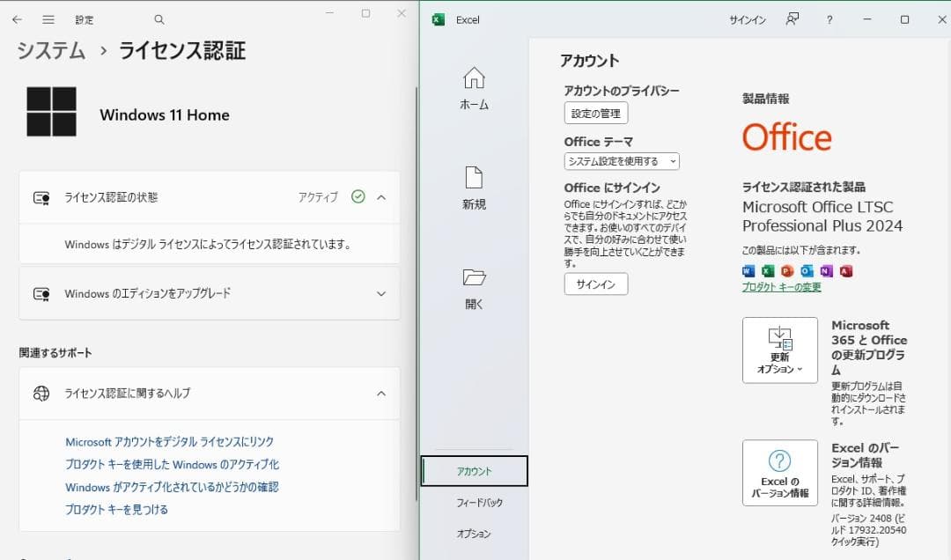951x560 pixels.
Task: Open the OneNote icon in the product icons row
Action: tap(825, 270)
